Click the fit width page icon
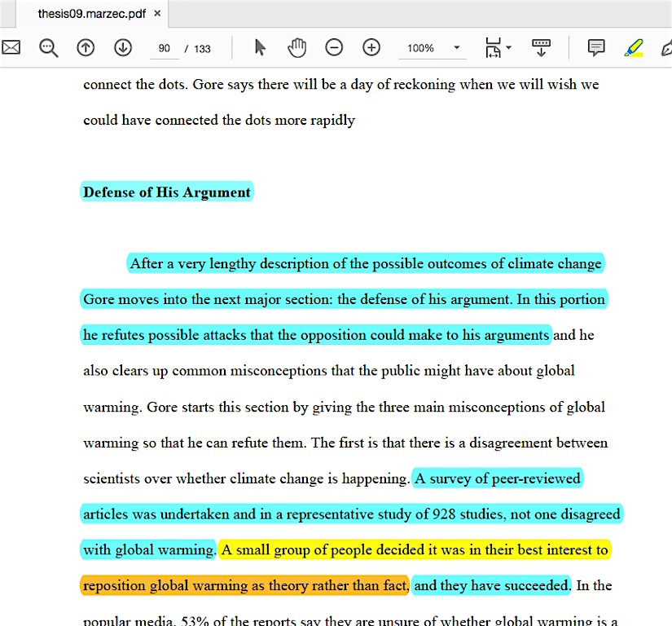 point(493,48)
